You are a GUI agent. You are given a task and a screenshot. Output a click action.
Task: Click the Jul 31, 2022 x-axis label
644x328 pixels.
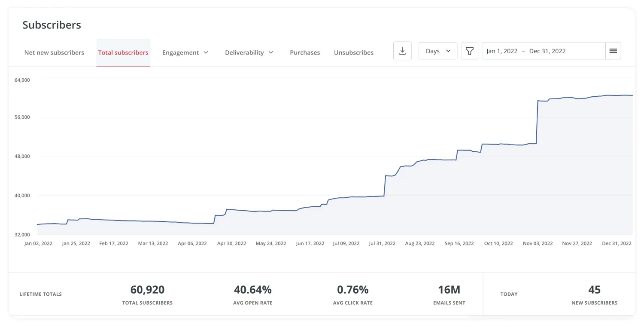tap(382, 243)
